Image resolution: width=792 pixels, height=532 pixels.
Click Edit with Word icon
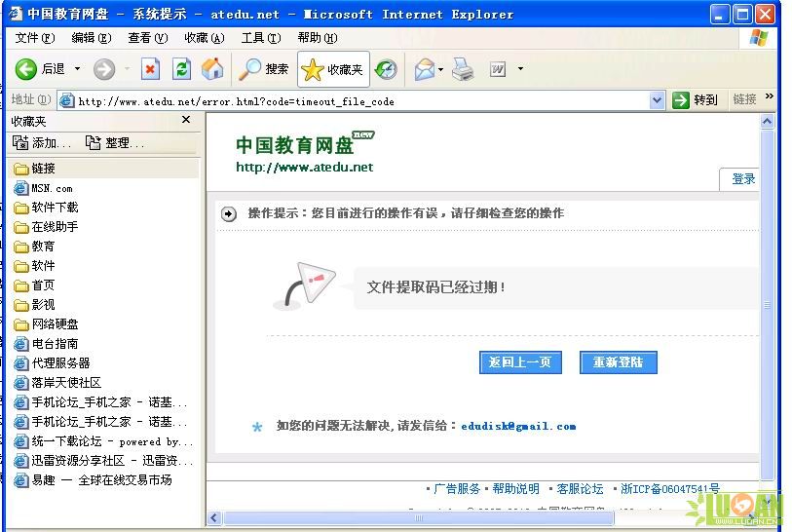tap(498, 69)
